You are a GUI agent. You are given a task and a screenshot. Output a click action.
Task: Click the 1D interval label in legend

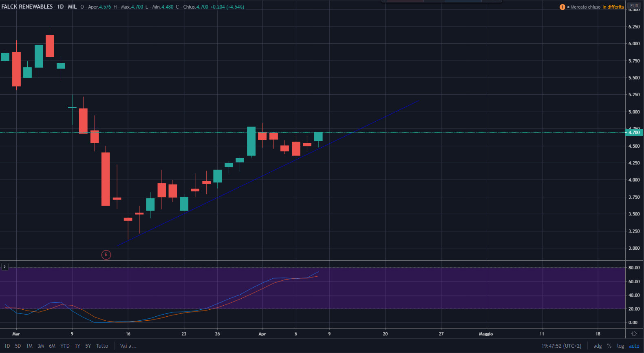tap(60, 7)
